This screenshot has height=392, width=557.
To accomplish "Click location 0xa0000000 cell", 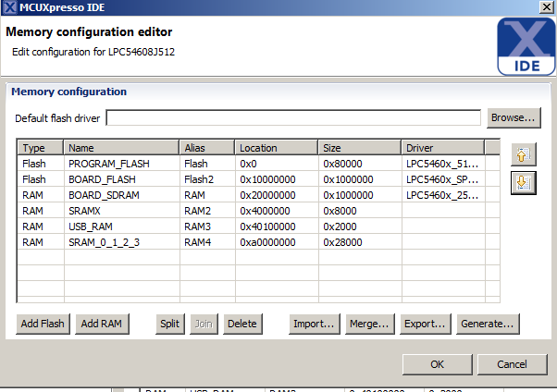I will pyautogui.click(x=277, y=242).
